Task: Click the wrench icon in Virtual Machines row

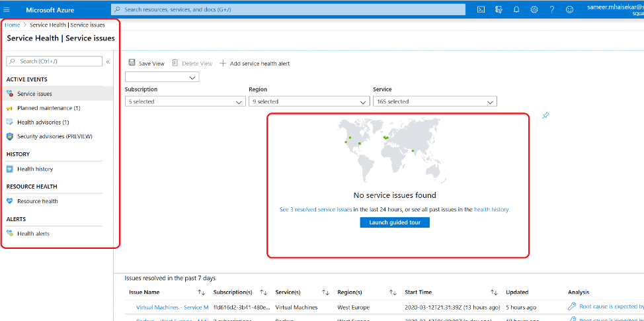Action: [572, 306]
